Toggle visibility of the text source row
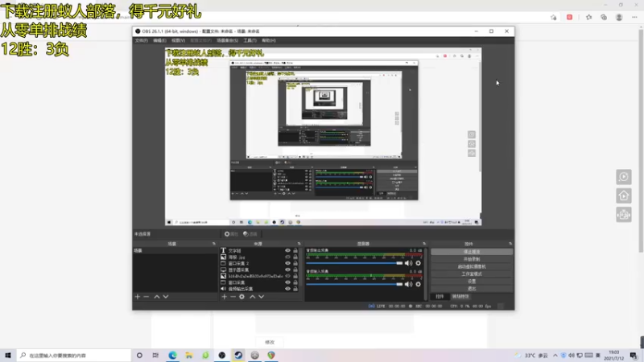The height and width of the screenshot is (362, 644). (x=287, y=250)
